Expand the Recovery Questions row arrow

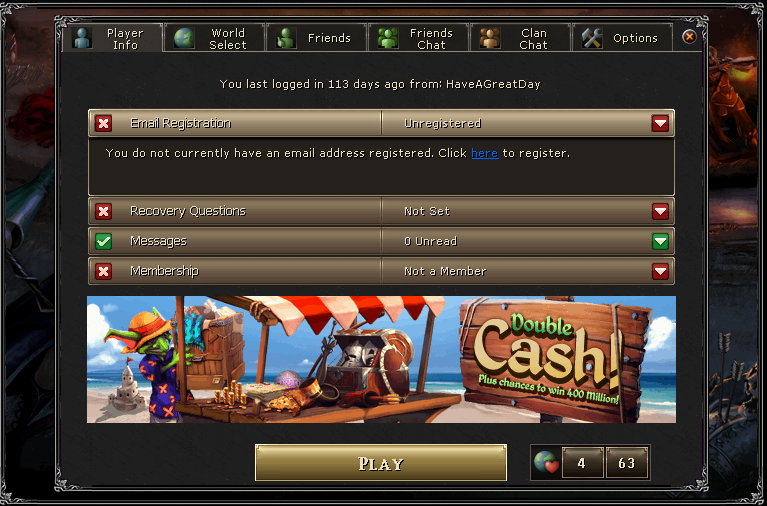pyautogui.click(x=660, y=211)
